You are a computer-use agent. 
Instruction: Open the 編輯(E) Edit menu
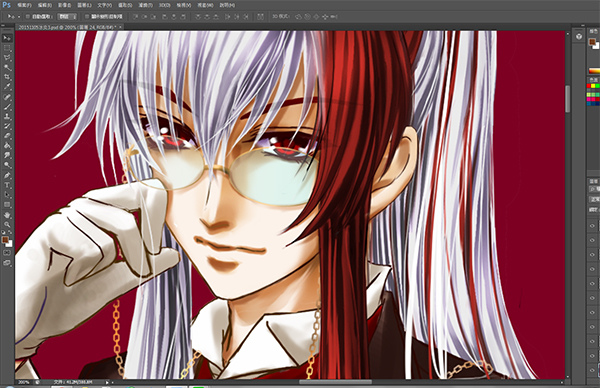44,5
